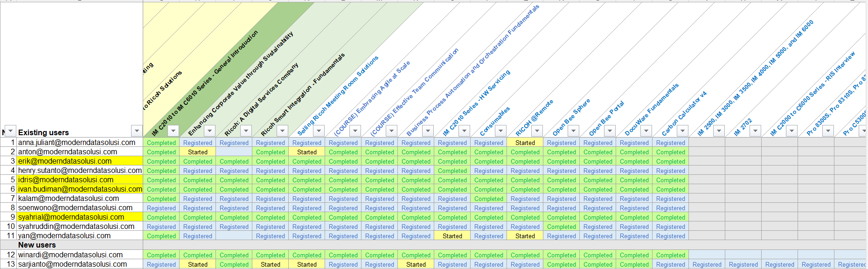Viewport: 868px width, 269px height.
Task: Select syahruddin@moderndatasolusi.com cell
Action: tap(80, 227)
